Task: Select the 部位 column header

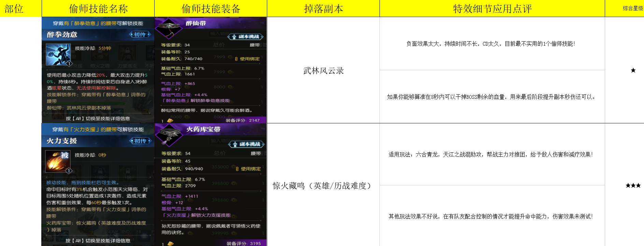Action: pyautogui.click(x=14, y=9)
